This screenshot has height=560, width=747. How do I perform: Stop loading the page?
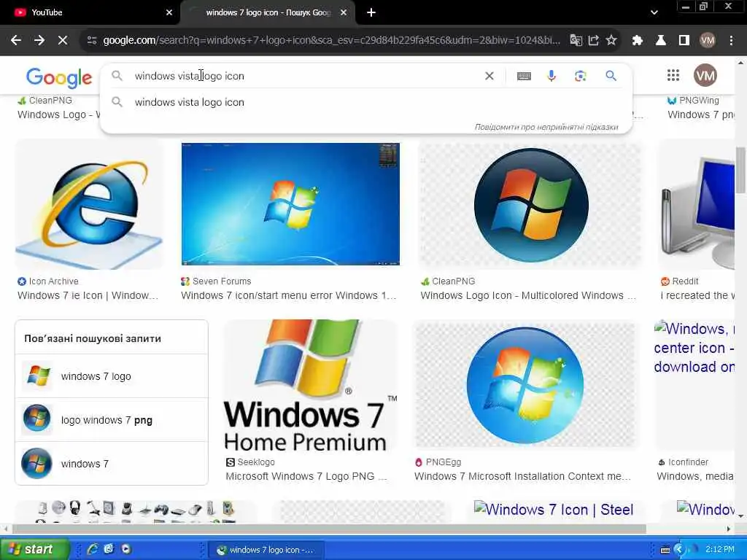tap(63, 41)
